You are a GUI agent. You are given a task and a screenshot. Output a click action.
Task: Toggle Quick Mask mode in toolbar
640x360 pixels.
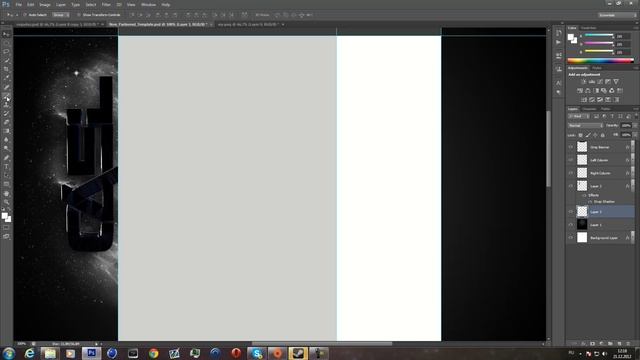[x=6, y=228]
